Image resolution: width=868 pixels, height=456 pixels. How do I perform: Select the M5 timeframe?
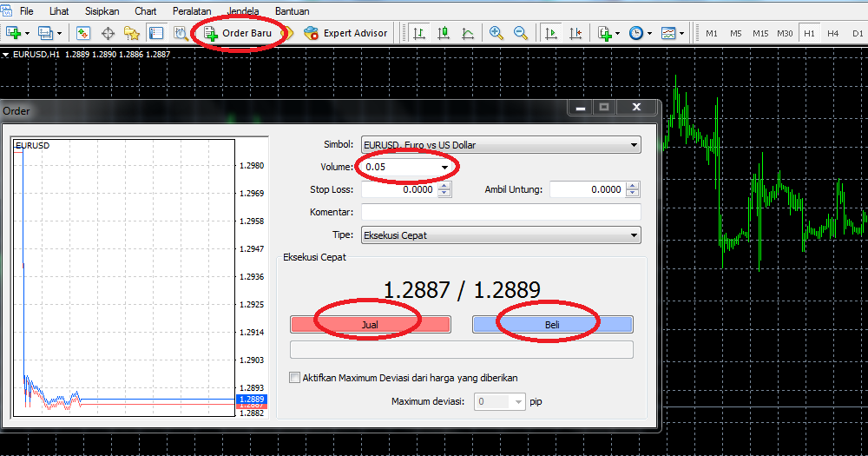coord(736,33)
